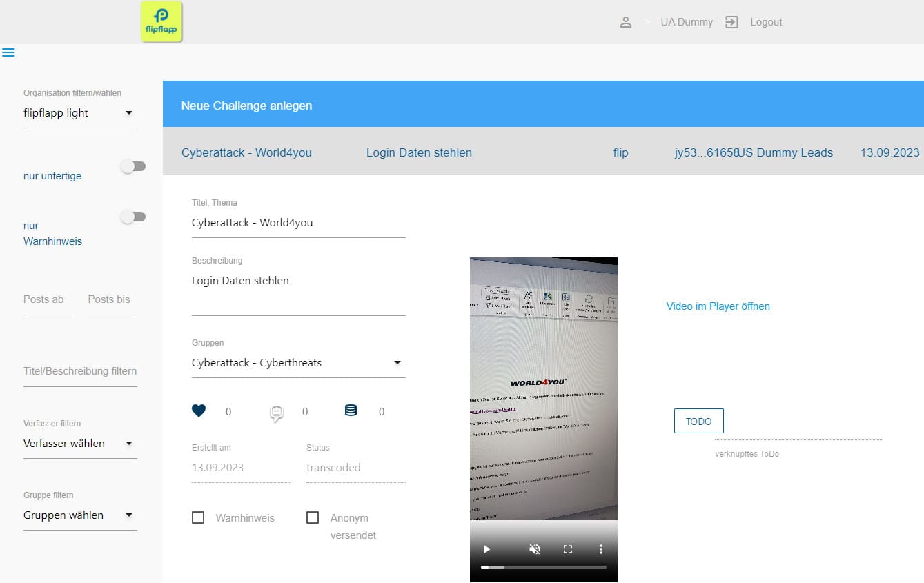Screen dimensions: 924x583
Task: Open 'Video im Player öffnen' link
Action: 718,306
